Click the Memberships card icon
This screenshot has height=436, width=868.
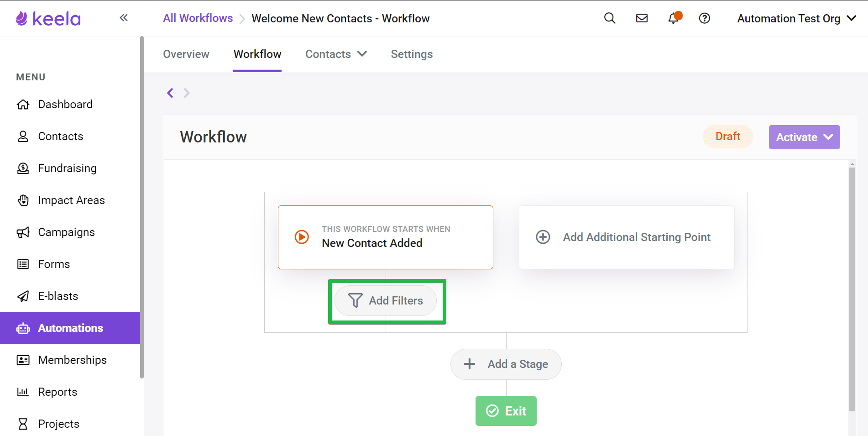(23, 360)
